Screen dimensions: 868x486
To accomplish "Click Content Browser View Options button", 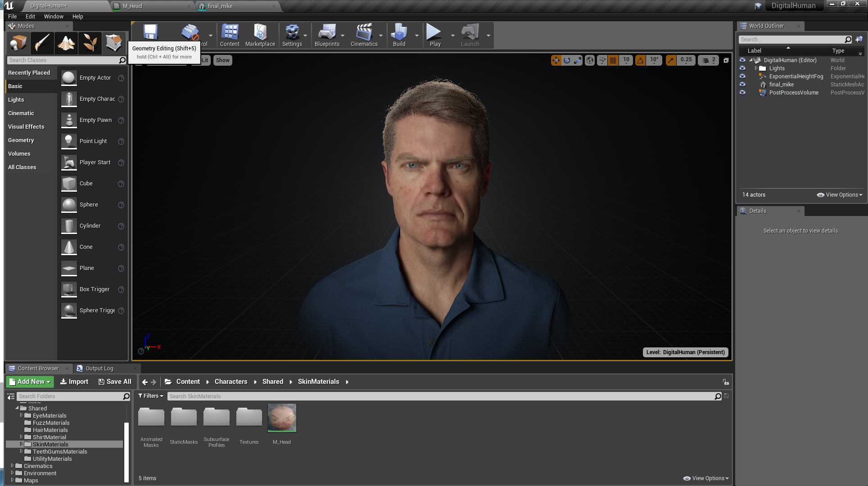I will pos(706,478).
